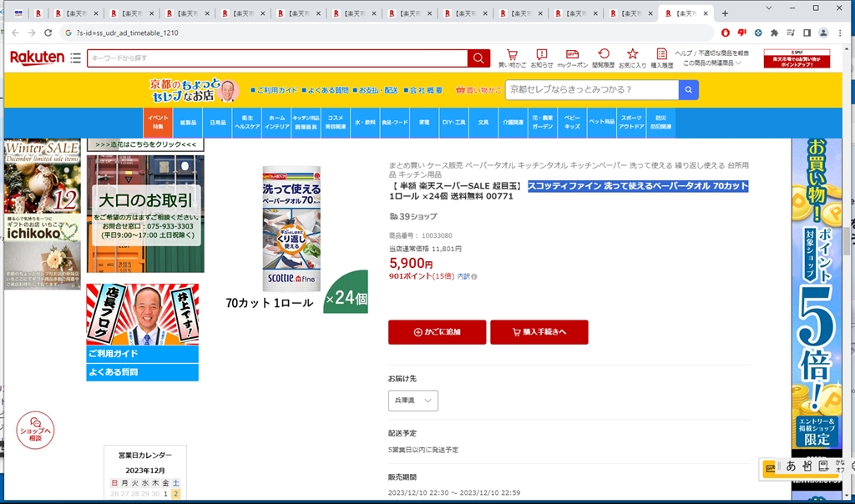
Task: Click the ヘルプ link
Action: (x=683, y=53)
